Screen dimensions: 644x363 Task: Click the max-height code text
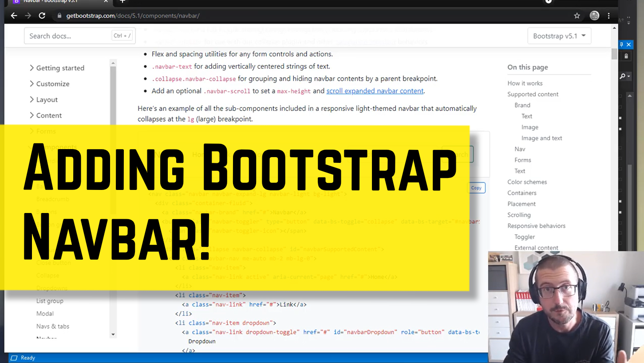coord(294,91)
